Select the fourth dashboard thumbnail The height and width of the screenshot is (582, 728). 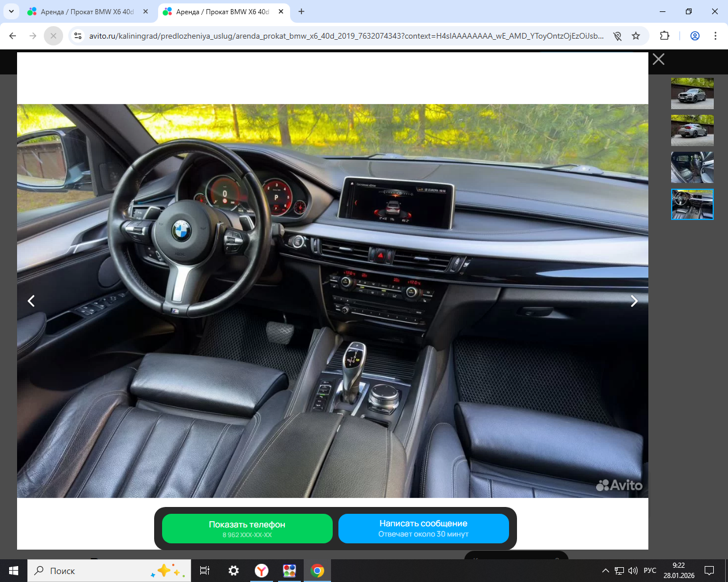(x=692, y=204)
